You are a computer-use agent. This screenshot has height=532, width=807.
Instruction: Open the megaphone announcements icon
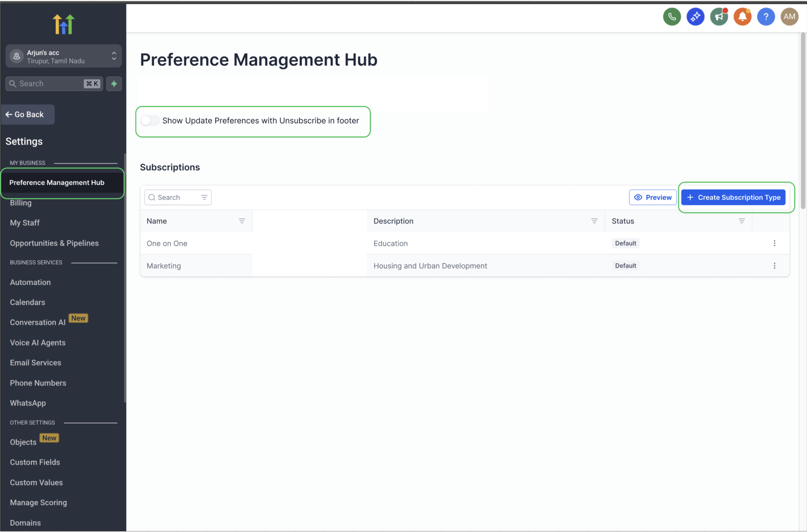click(719, 17)
